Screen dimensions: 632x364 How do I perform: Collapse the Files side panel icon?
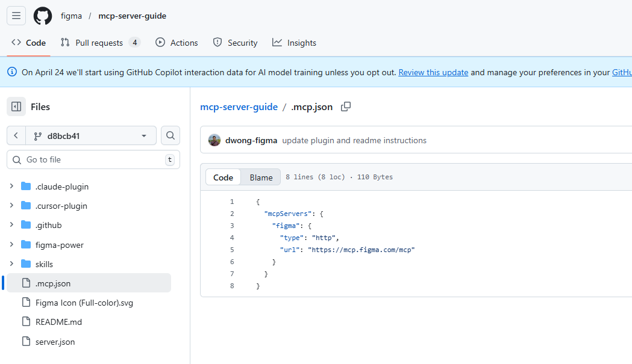[x=16, y=106]
